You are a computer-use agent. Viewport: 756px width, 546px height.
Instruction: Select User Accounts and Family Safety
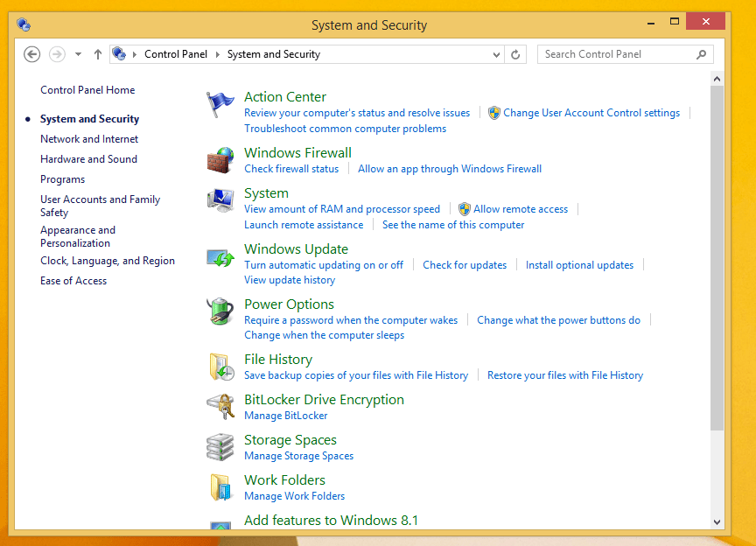click(x=101, y=206)
